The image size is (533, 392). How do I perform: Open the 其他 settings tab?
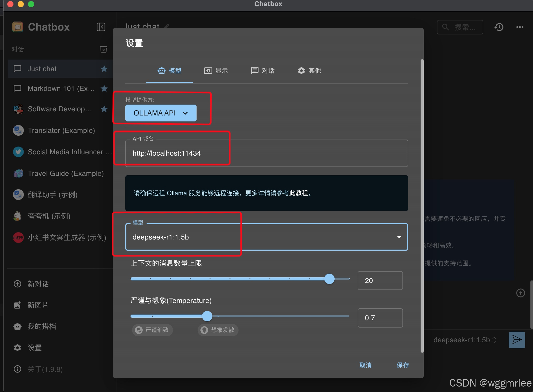[309, 70]
